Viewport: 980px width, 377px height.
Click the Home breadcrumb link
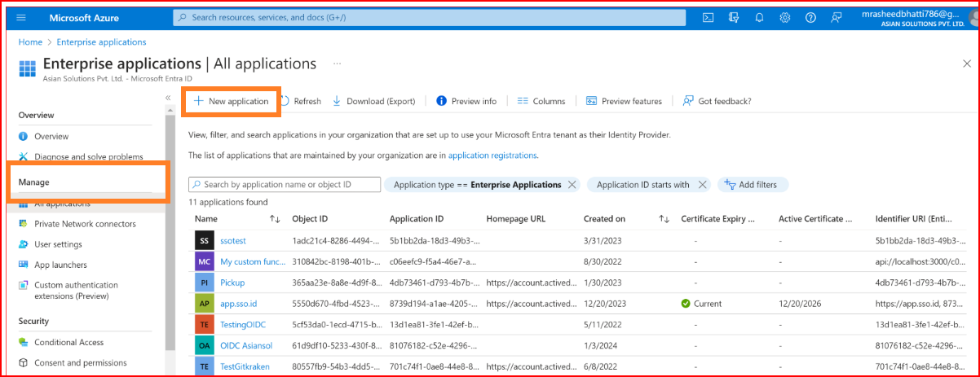[30, 42]
